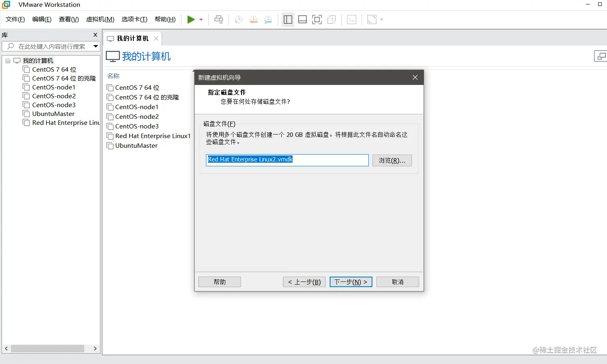Close the 新建虚拟机向导 dialog
This screenshot has width=607, height=364.
click(415, 77)
